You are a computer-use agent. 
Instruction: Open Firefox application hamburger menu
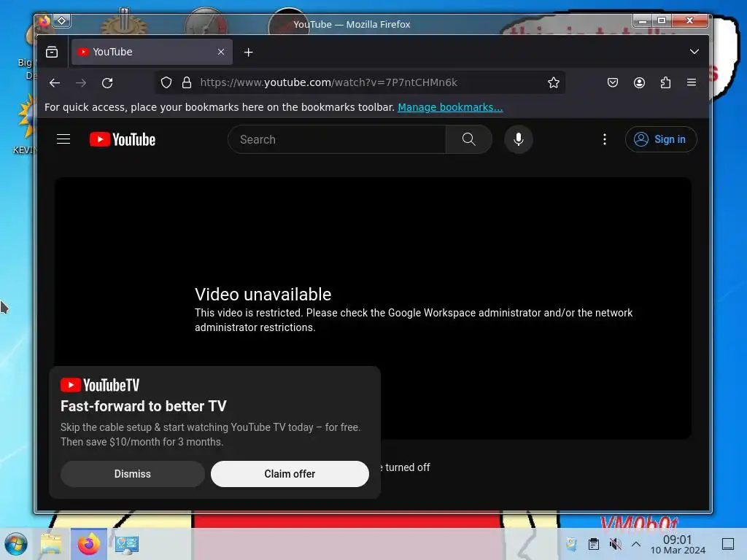(692, 82)
